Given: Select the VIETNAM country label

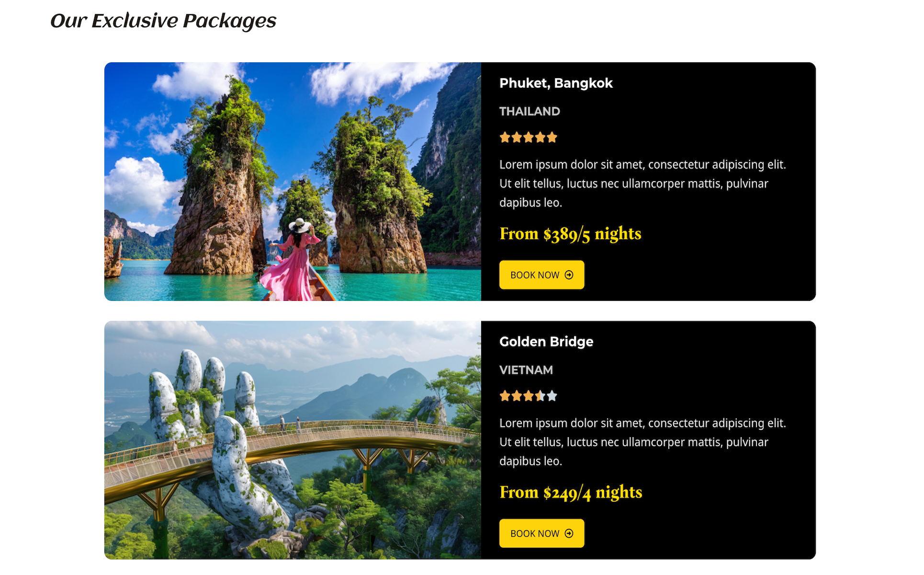Looking at the screenshot, I should point(526,370).
